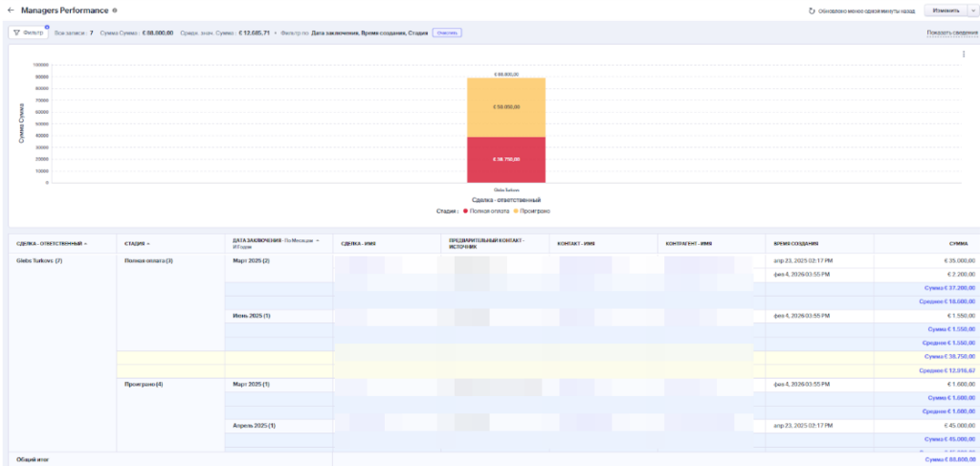This screenshot has height=466, width=980.
Task: Click the Показать сведения link
Action: pyautogui.click(x=952, y=33)
